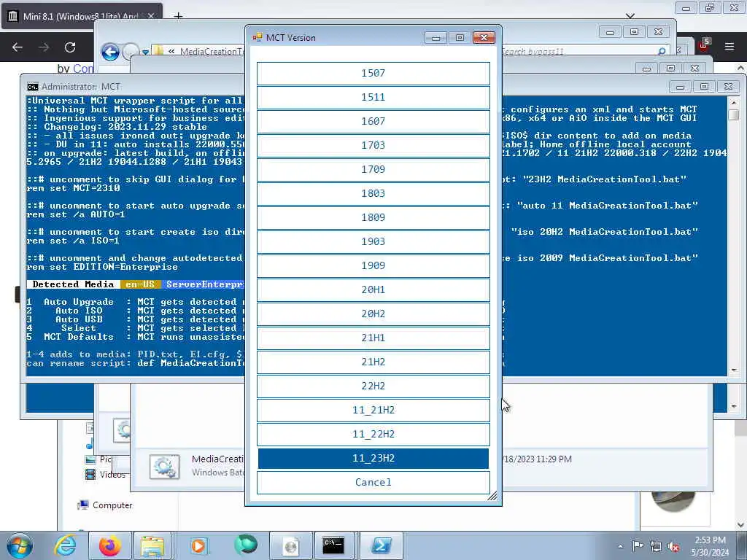
Task: Pick version 1909
Action: tap(373, 265)
